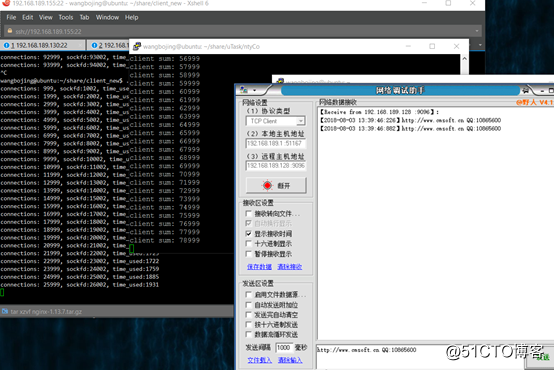Click the received line stamped 13:39:46:882
The image size is (554, 370).
click(x=410, y=129)
